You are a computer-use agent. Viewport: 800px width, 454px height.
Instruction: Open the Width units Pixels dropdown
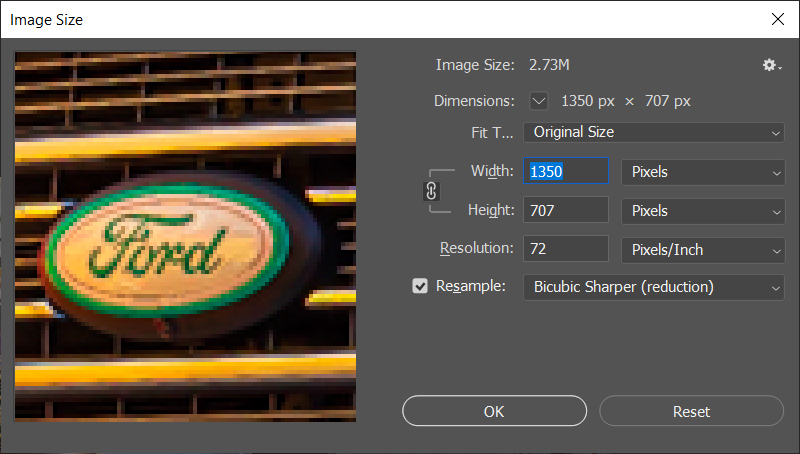coord(703,172)
